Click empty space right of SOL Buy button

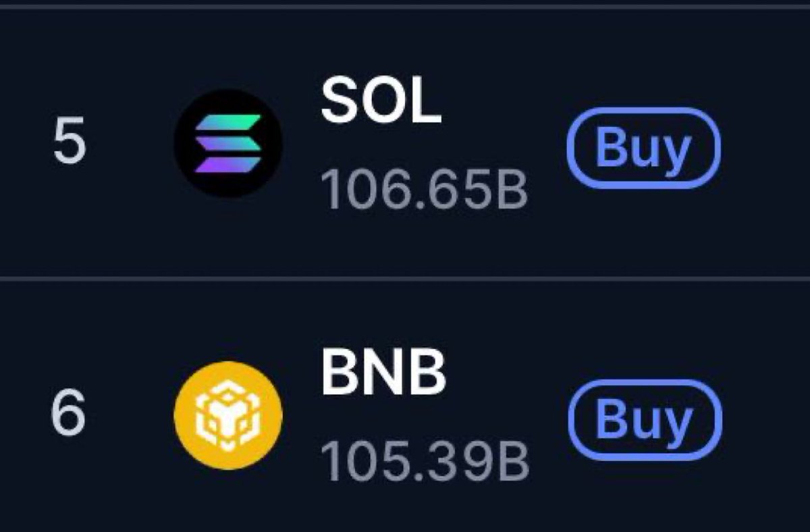click(x=766, y=148)
